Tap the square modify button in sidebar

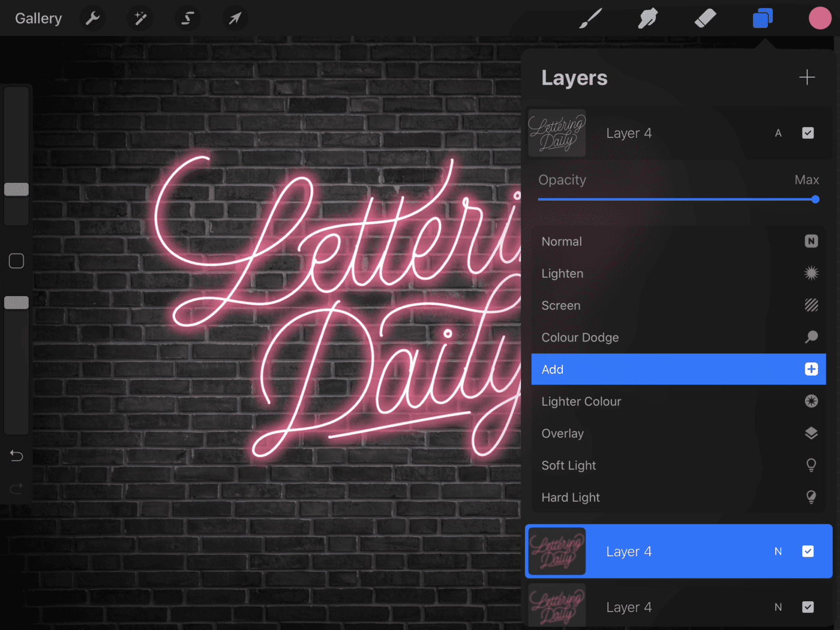coord(17,261)
